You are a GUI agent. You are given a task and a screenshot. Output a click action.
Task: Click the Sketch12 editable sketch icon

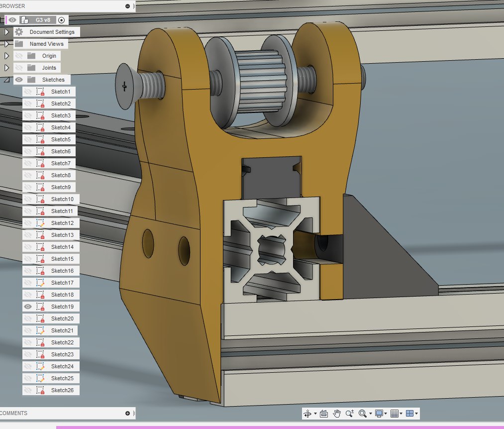click(x=40, y=223)
